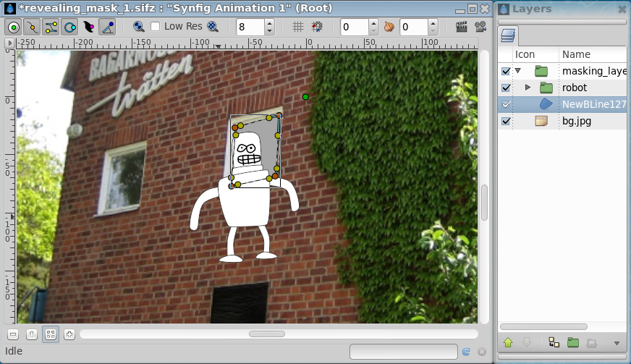Click the vertical canvas scrollbar thumb
This screenshot has width=631, height=364.
tap(484, 203)
